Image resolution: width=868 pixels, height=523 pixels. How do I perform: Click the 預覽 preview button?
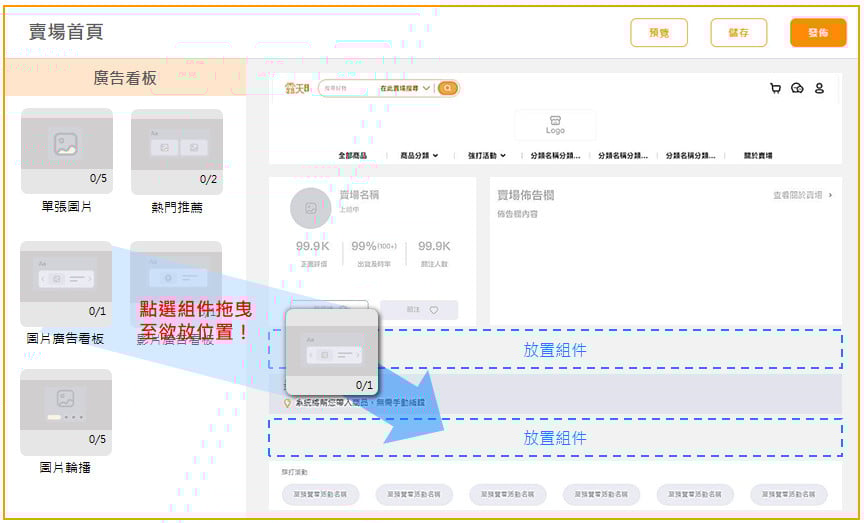(x=659, y=32)
